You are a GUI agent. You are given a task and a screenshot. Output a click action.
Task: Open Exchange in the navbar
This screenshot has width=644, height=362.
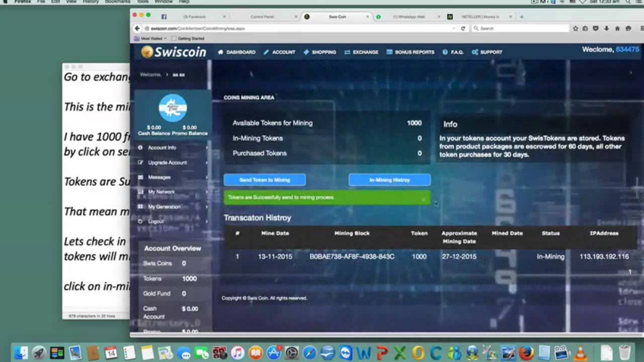click(361, 52)
